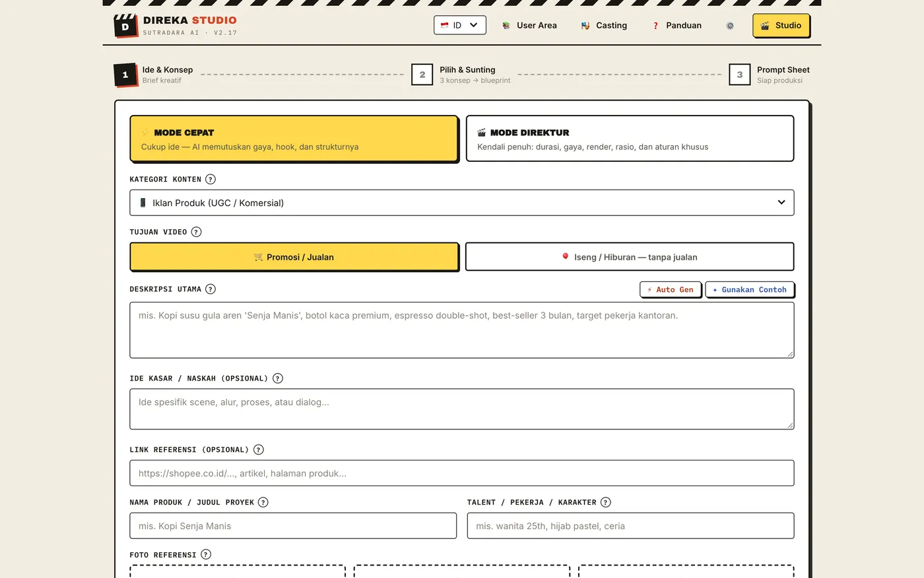
Task: Open help for Foto Referensi
Action: coord(206,554)
